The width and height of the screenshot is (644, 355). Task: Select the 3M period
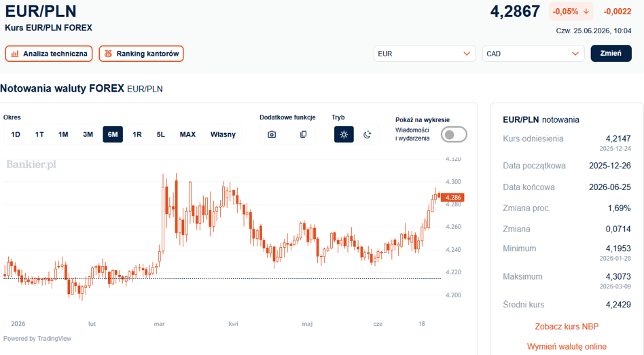point(88,134)
